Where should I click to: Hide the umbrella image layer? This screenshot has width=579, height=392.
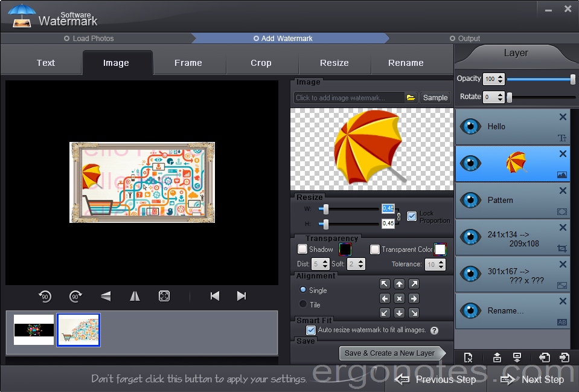[470, 163]
